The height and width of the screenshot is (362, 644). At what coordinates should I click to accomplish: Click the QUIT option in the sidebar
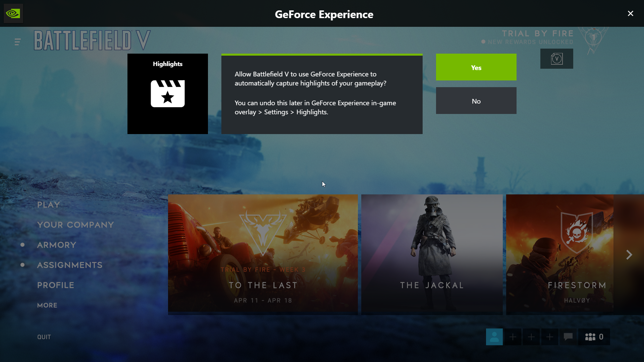[44, 337]
